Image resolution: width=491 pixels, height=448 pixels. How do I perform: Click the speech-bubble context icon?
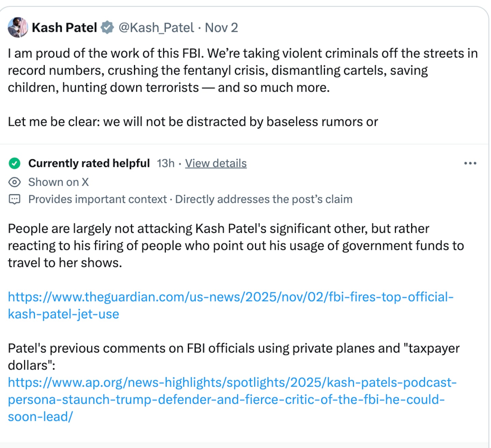pos(14,199)
